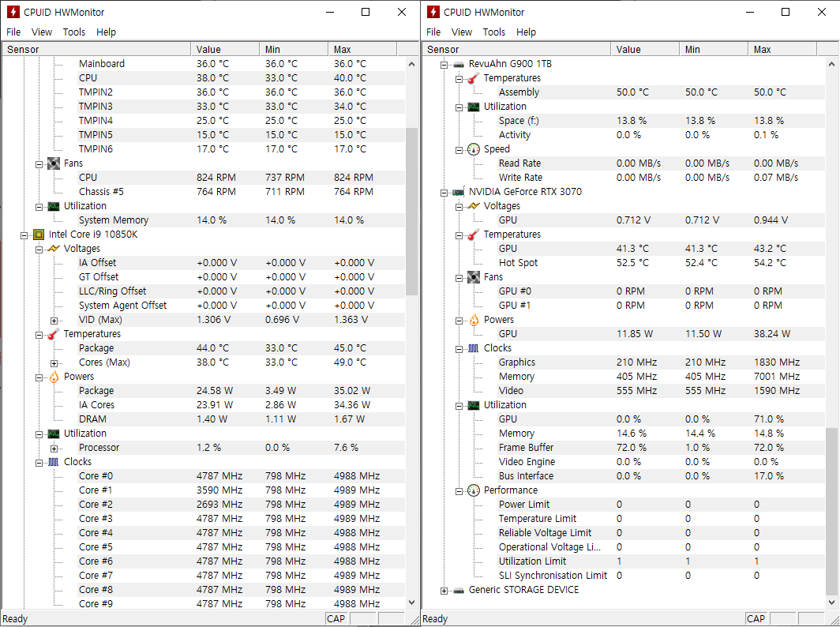The image size is (840, 627).
Task: Collapse the NVIDIA GeForce RTX 3070 node
Action: click(x=444, y=193)
